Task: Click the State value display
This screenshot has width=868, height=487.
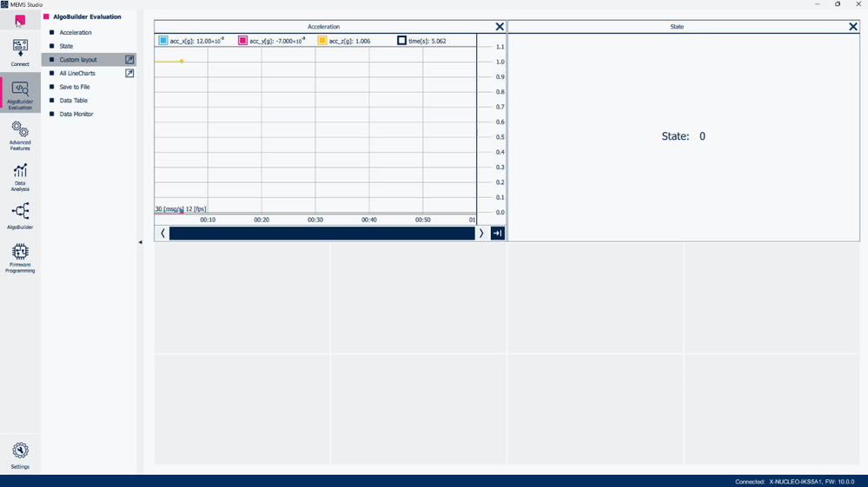Action: click(683, 136)
